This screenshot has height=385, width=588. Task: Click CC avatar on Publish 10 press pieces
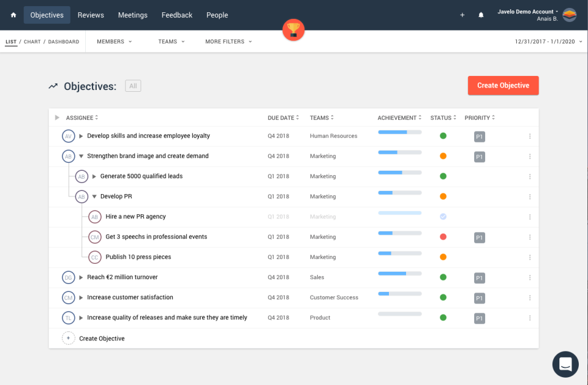click(x=94, y=257)
